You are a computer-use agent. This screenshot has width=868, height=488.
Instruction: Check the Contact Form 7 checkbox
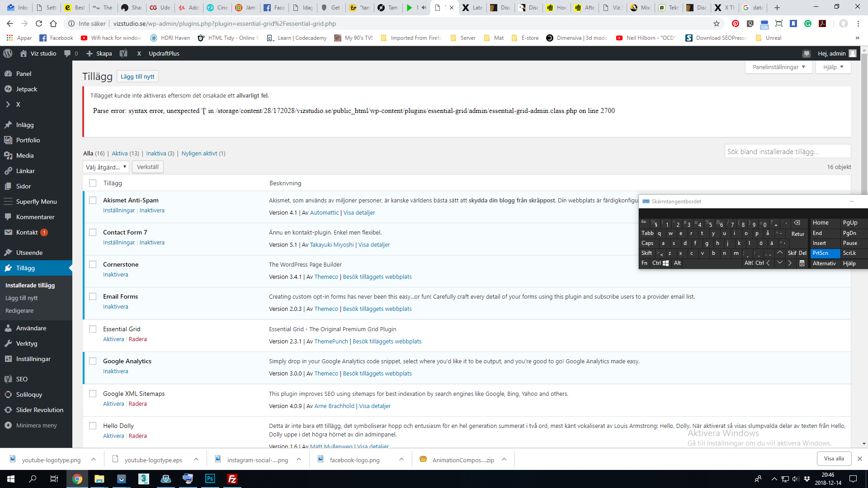point(93,232)
